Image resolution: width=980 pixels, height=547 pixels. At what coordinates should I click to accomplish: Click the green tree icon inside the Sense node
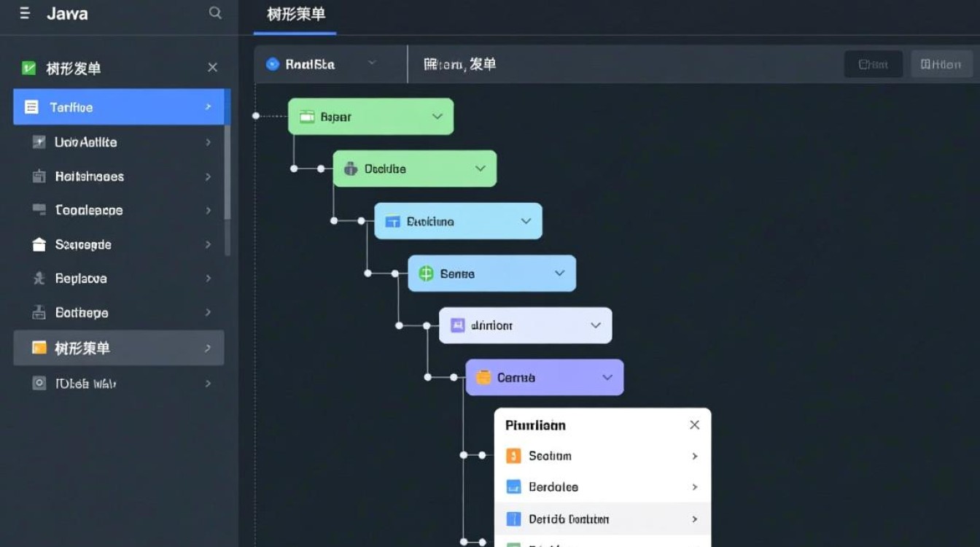(426, 273)
